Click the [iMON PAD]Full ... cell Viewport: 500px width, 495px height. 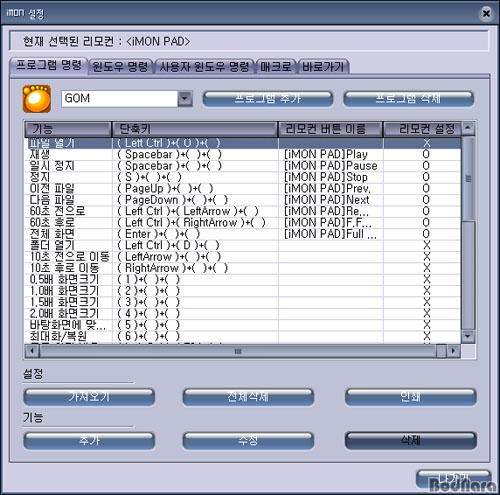331,234
